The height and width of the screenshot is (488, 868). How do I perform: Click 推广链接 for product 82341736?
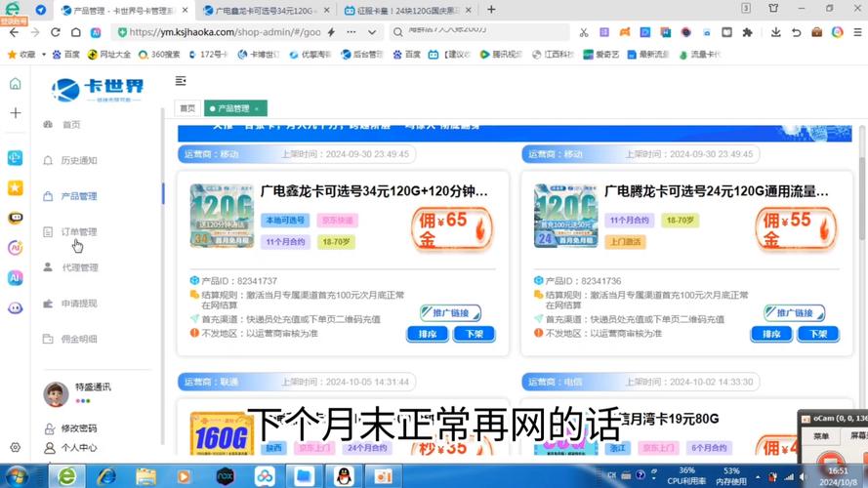[x=795, y=313]
